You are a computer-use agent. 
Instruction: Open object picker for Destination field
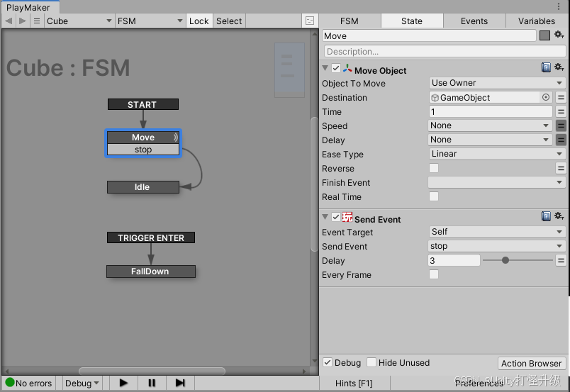pos(546,97)
